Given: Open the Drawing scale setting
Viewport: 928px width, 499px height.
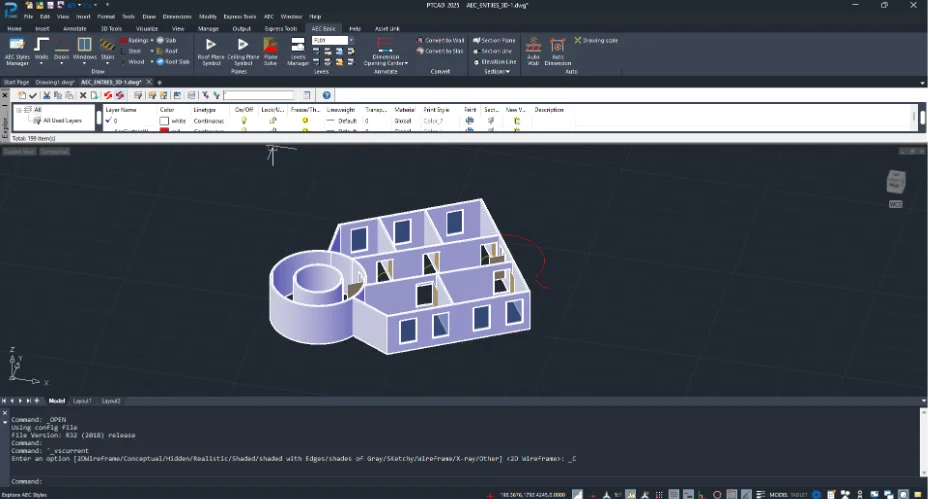Looking at the screenshot, I should coord(596,40).
